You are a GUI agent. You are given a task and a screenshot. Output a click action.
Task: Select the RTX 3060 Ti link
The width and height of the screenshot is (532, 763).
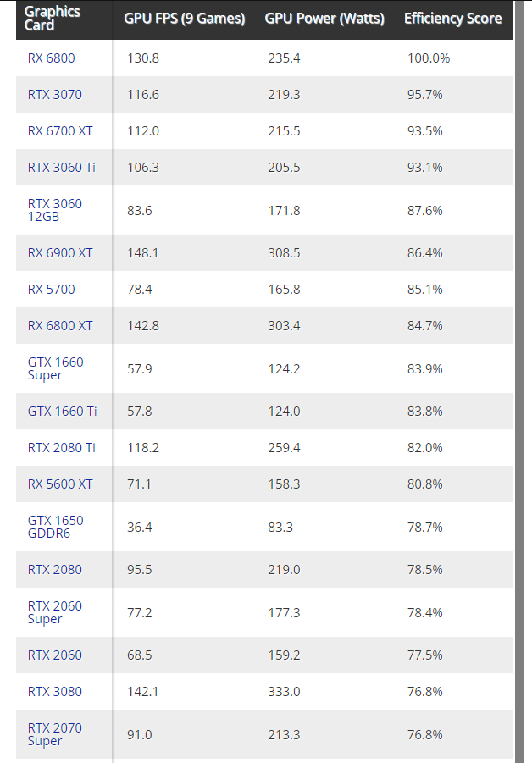(61, 168)
